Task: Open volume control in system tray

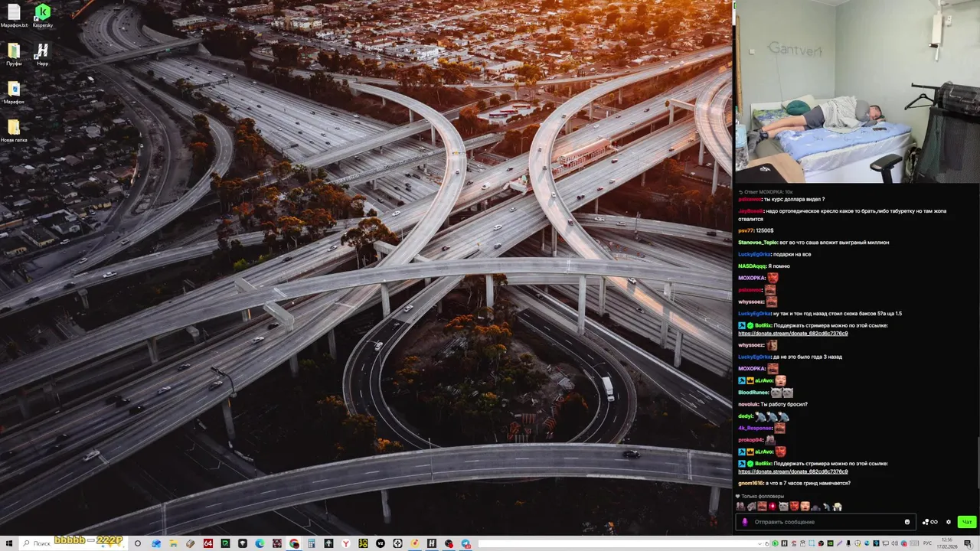Action: coord(894,543)
